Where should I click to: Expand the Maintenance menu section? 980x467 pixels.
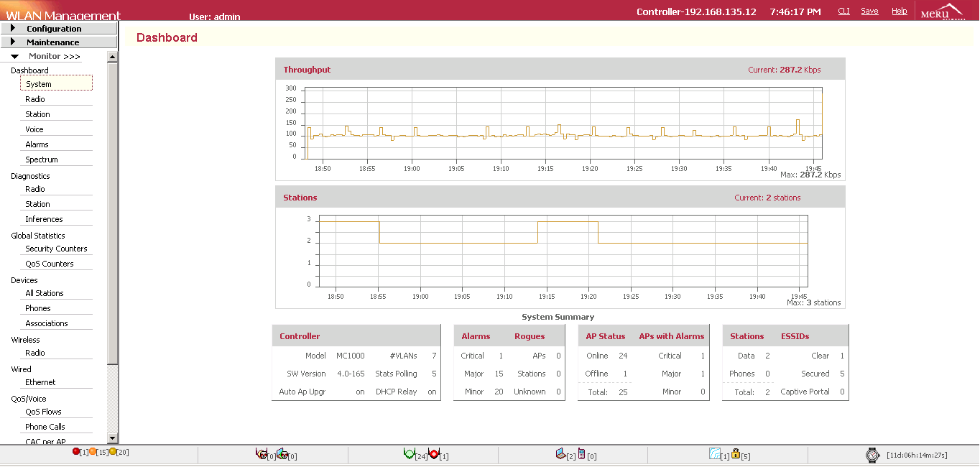58,42
